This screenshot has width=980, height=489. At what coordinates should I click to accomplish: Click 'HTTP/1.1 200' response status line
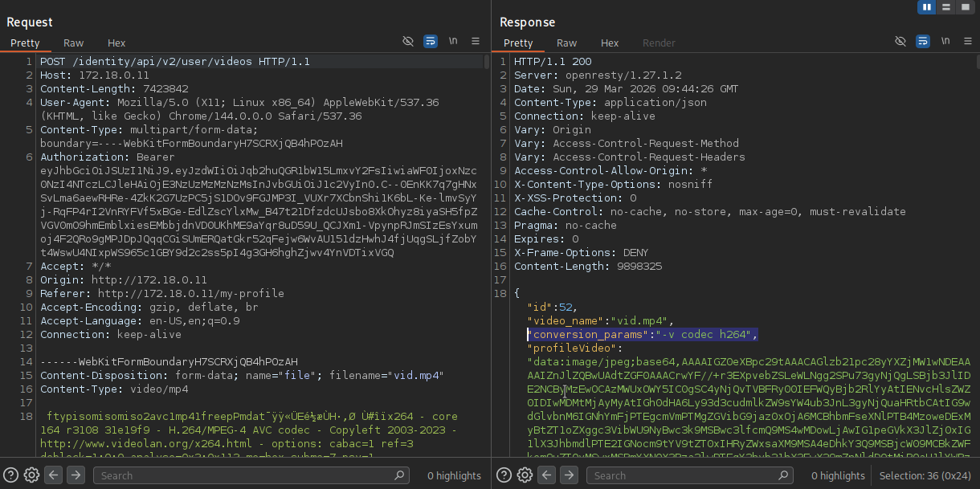tap(553, 62)
